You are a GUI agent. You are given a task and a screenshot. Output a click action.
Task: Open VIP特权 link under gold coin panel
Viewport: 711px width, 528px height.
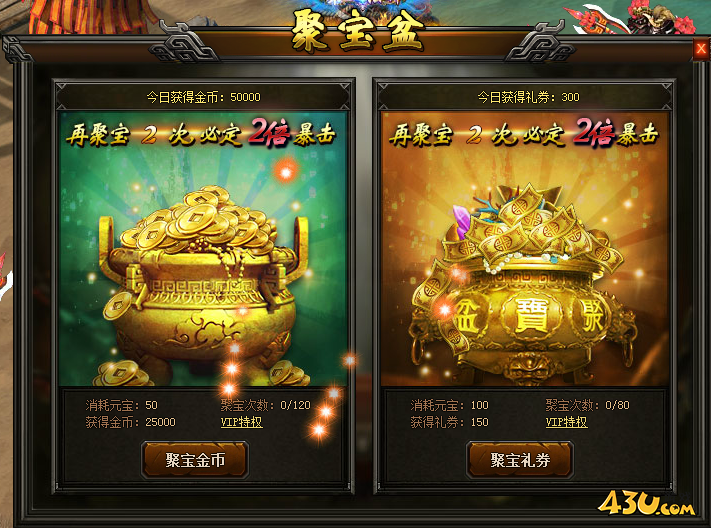[x=241, y=422]
